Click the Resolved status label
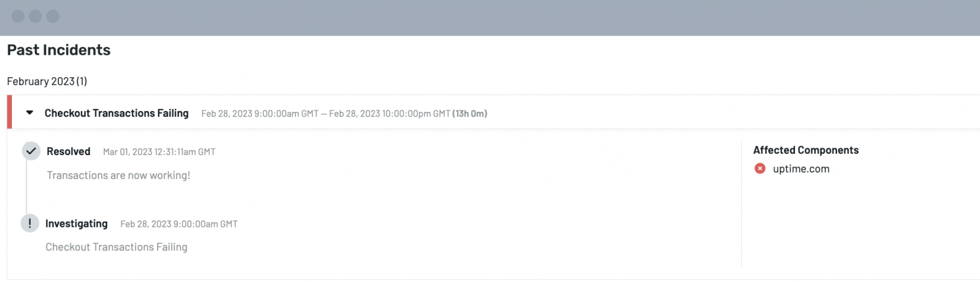The image size is (980, 282). tap(68, 152)
